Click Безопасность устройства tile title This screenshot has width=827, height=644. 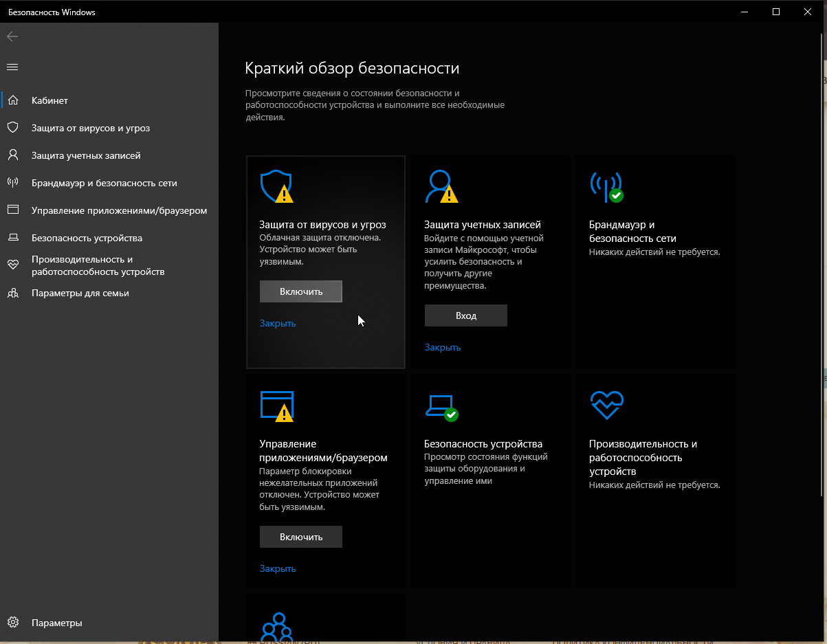(483, 444)
